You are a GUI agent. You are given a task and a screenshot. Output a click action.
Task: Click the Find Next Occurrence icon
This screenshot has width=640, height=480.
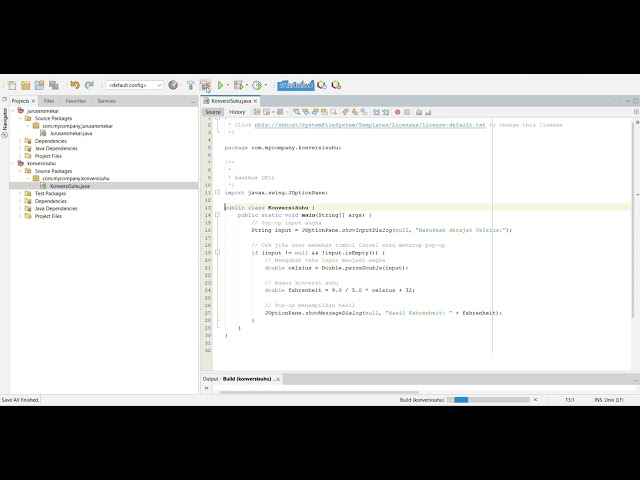coord(315,112)
